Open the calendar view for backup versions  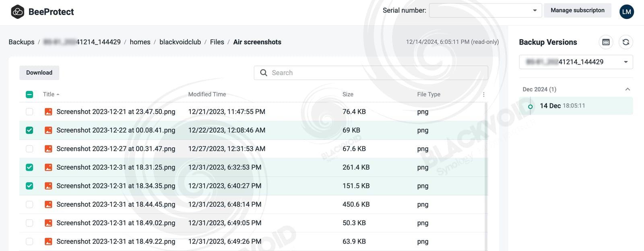[606, 42]
